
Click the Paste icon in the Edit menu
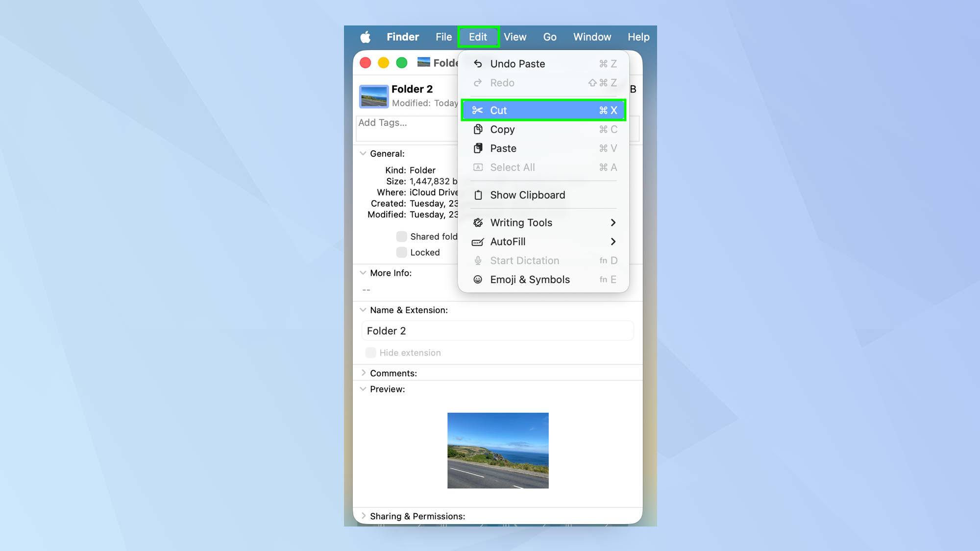pyautogui.click(x=478, y=148)
